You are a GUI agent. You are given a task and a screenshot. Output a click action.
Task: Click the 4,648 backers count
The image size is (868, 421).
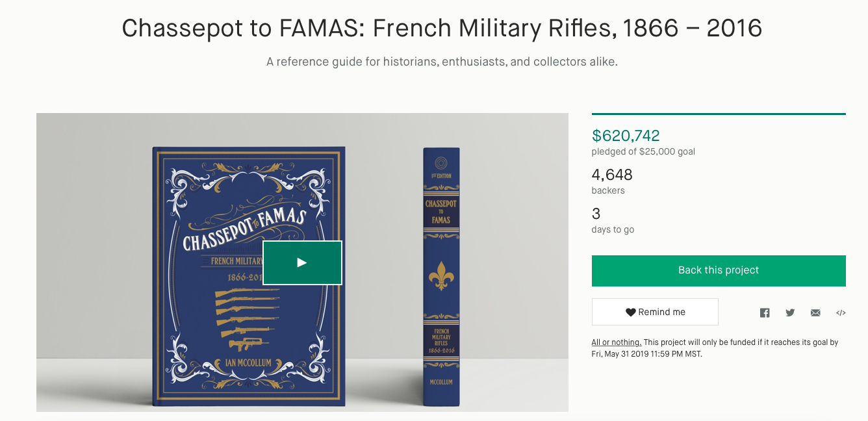tap(612, 175)
